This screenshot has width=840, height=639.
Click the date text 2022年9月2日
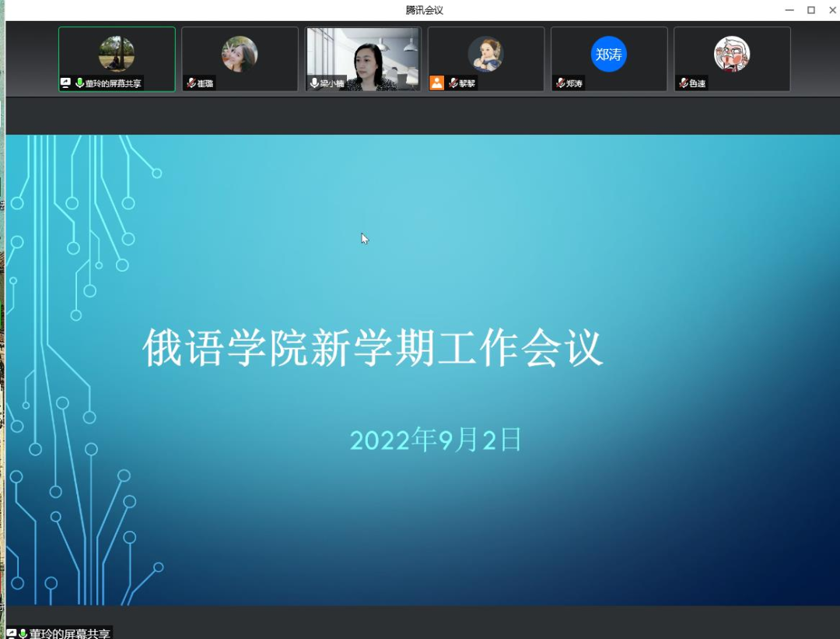click(436, 441)
